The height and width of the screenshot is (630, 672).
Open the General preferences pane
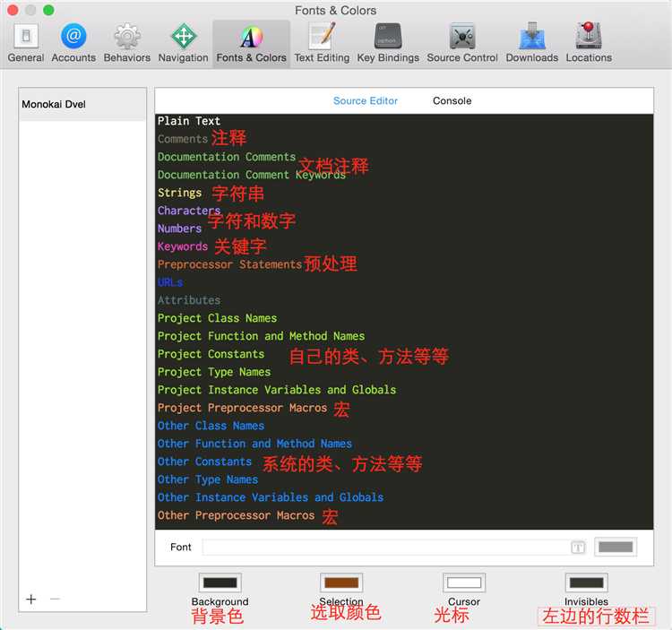26,43
